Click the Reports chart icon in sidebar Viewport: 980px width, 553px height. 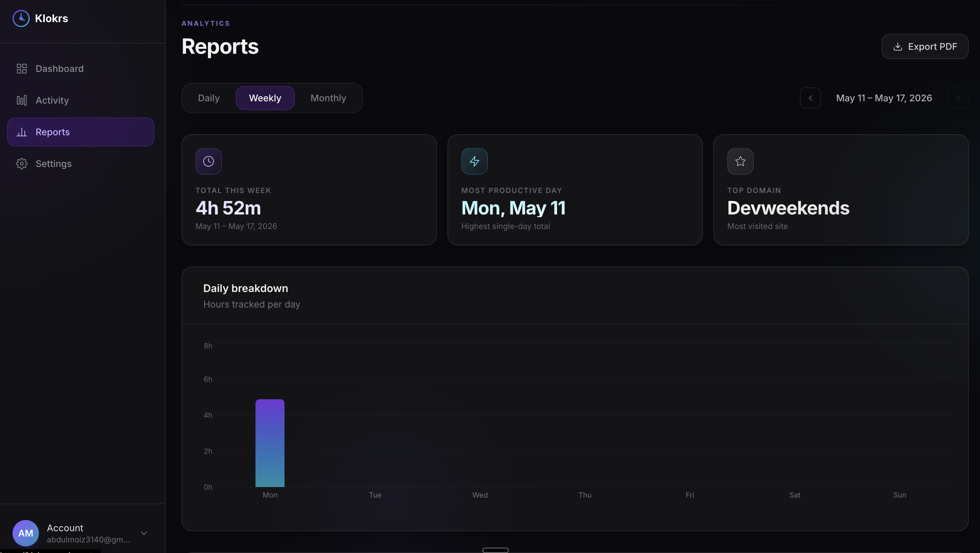[22, 132]
